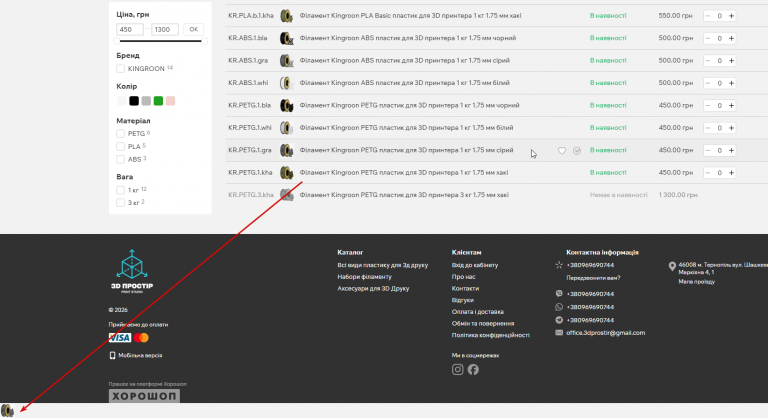
Task: Apply price filter with OK button
Action: [193, 29]
